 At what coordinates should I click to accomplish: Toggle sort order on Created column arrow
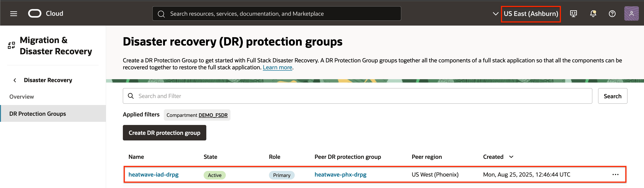[511, 157]
